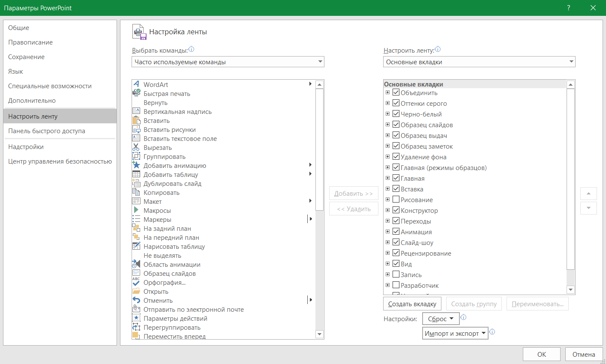
Task: Open the Правописание settings category
Action: click(30, 42)
